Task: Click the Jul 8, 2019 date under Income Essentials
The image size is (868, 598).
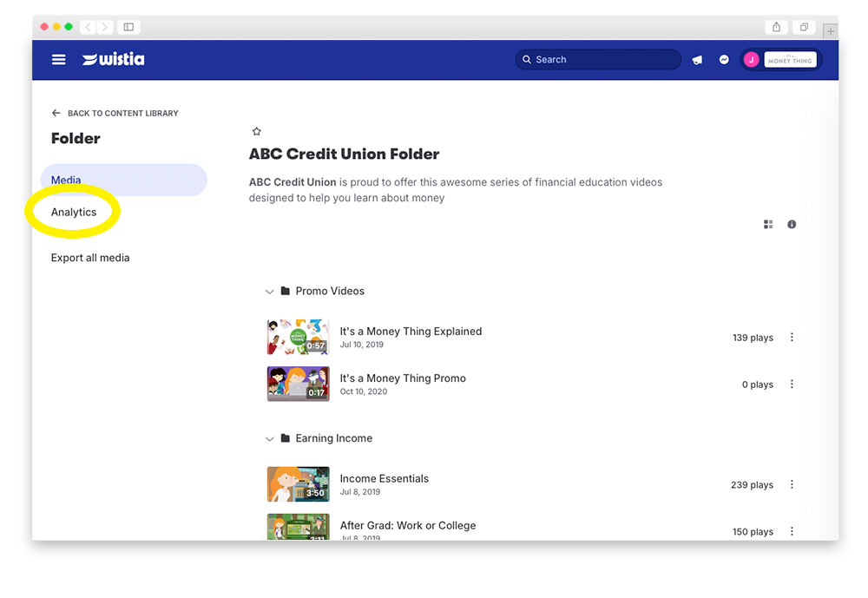Action: [360, 492]
